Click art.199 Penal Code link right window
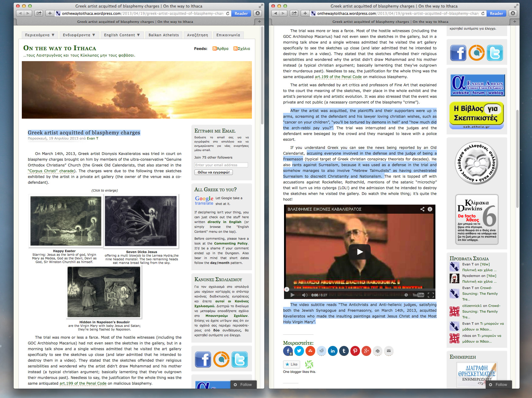 click(338, 77)
